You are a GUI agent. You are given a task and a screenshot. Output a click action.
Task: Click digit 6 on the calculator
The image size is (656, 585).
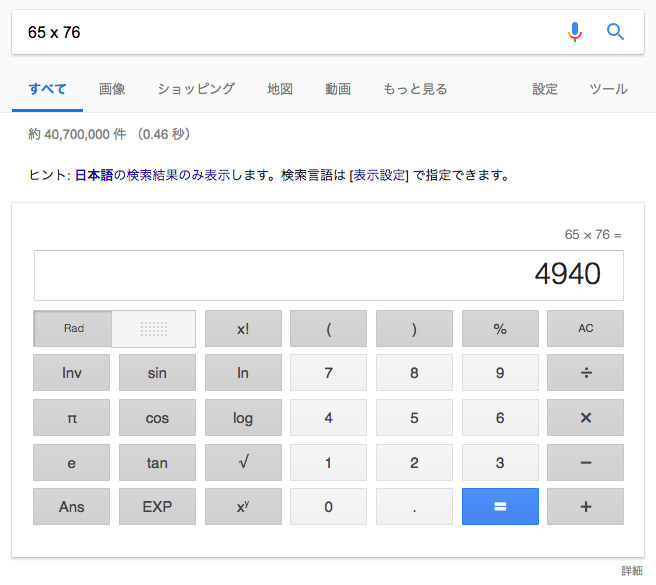(500, 418)
